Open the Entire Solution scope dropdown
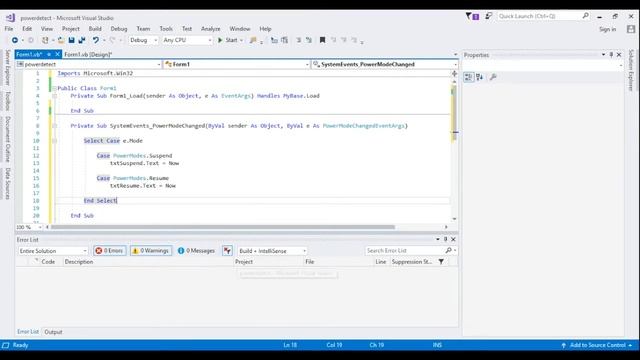640x360 pixels. pos(53,251)
